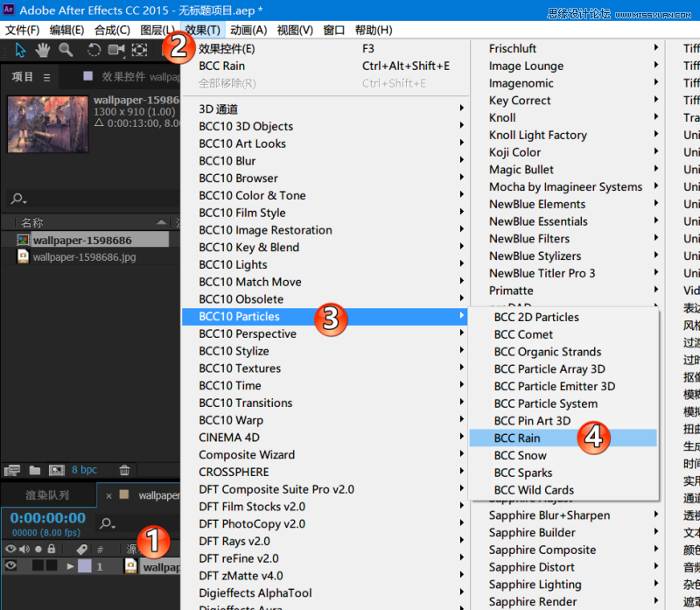Viewport: 700px width, 610px height.
Task: Open the Project panel menu icon
Action: tap(46, 77)
